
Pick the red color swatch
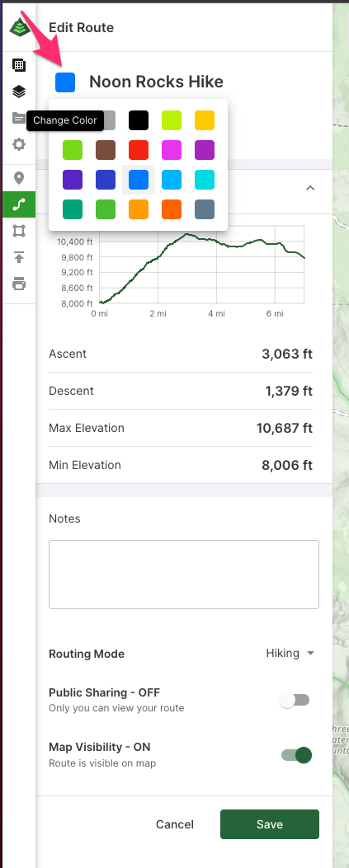click(139, 150)
